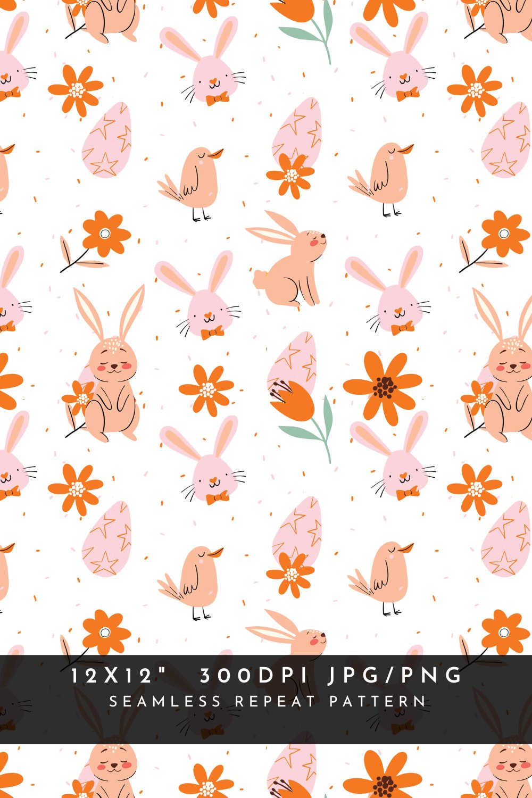
Task: Click the SEAMLESS REPEAT PATTERN text
Action: pos(266,701)
